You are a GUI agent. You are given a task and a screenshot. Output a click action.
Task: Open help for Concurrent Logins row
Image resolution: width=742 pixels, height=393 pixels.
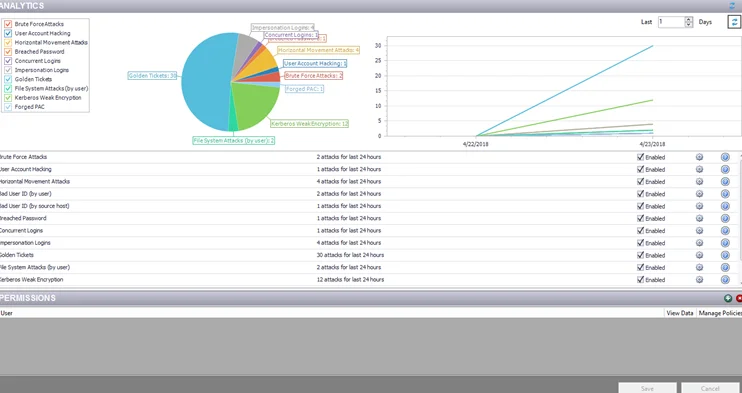[x=725, y=231]
